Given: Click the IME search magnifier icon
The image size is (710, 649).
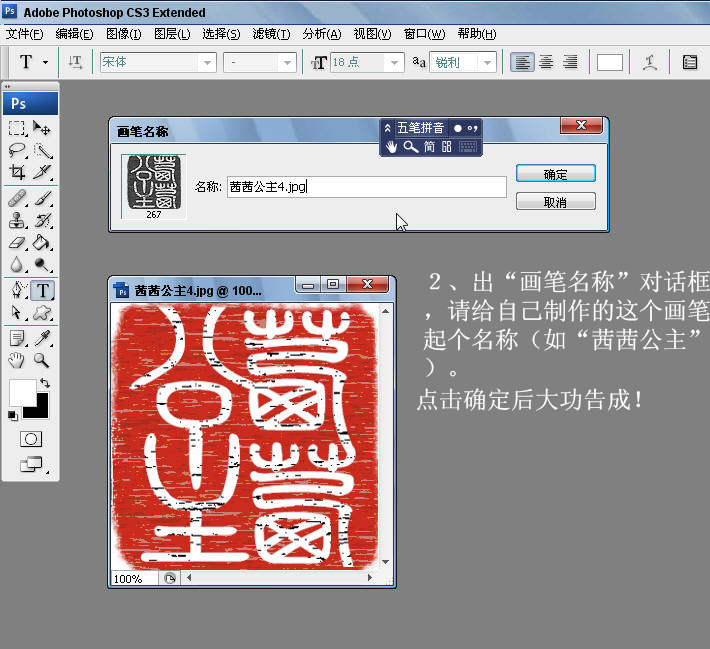Looking at the screenshot, I should (x=410, y=147).
